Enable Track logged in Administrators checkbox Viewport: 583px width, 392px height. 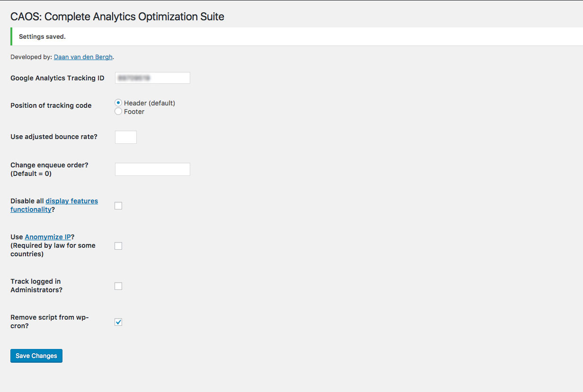tap(118, 286)
